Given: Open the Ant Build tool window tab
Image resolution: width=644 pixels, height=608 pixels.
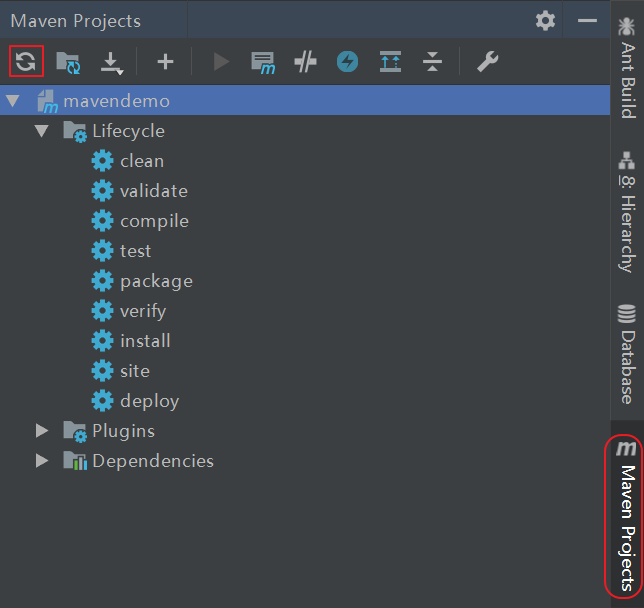Looking at the screenshot, I should (x=627, y=68).
